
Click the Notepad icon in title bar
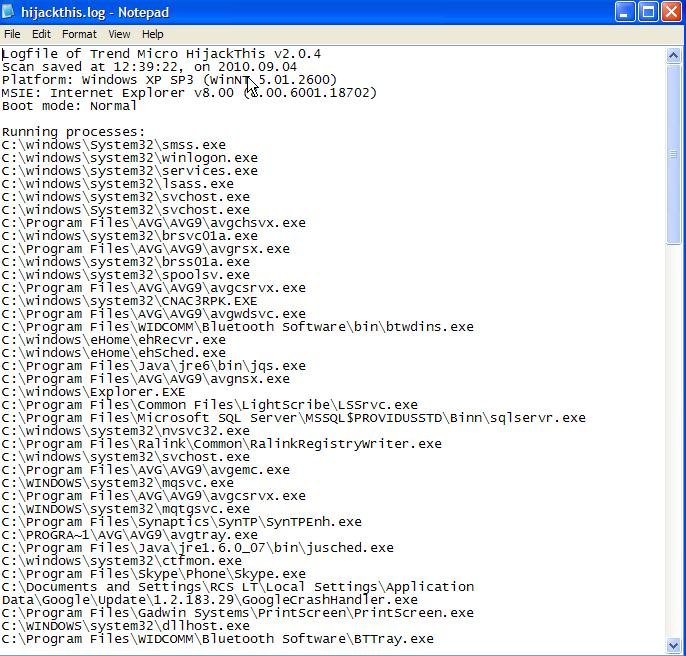[x=8, y=12]
